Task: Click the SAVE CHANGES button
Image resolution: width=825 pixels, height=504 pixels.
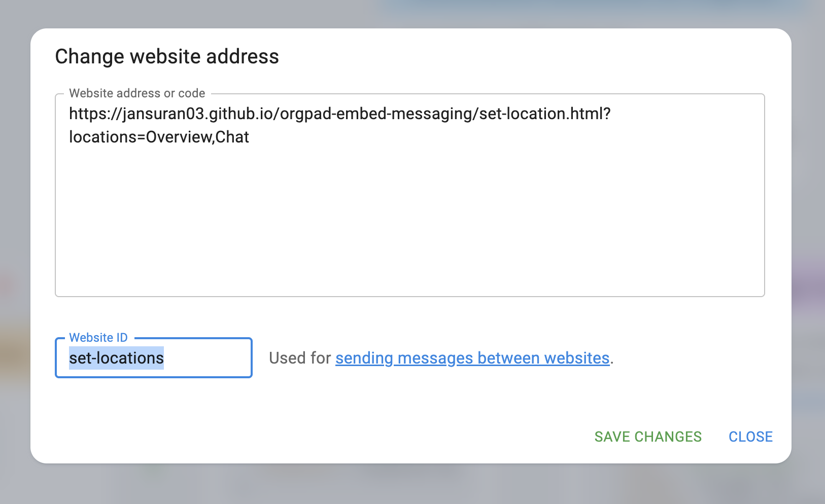Action: [x=647, y=437]
